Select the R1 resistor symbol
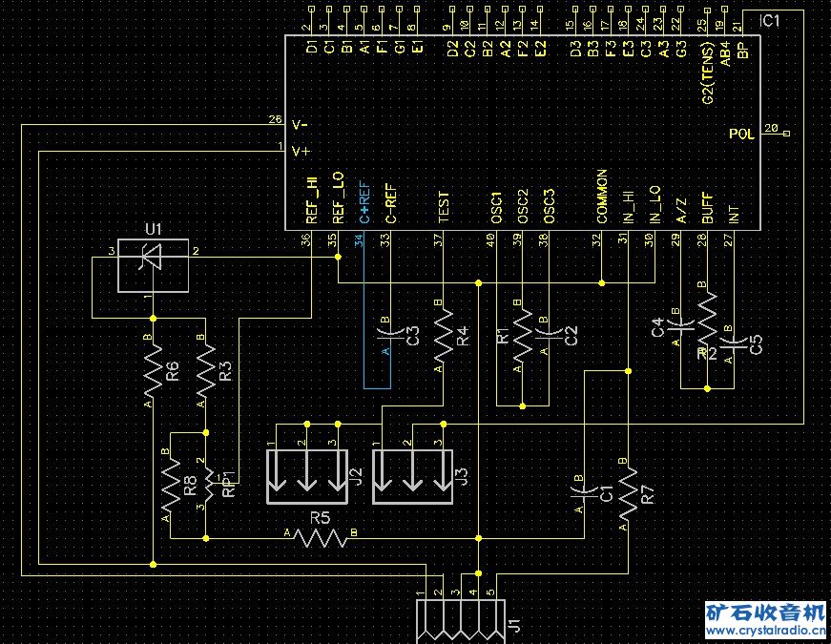This screenshot has height=644, width=831. pos(522,335)
